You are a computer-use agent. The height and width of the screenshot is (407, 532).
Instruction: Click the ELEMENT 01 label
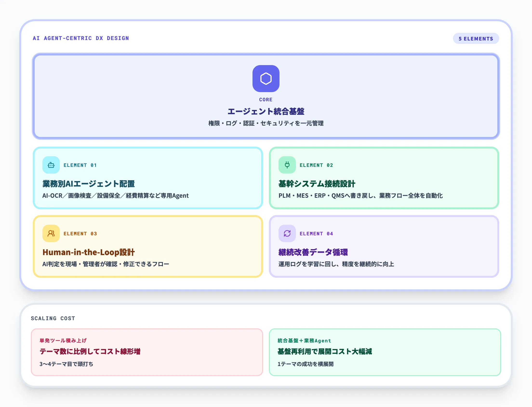(80, 165)
